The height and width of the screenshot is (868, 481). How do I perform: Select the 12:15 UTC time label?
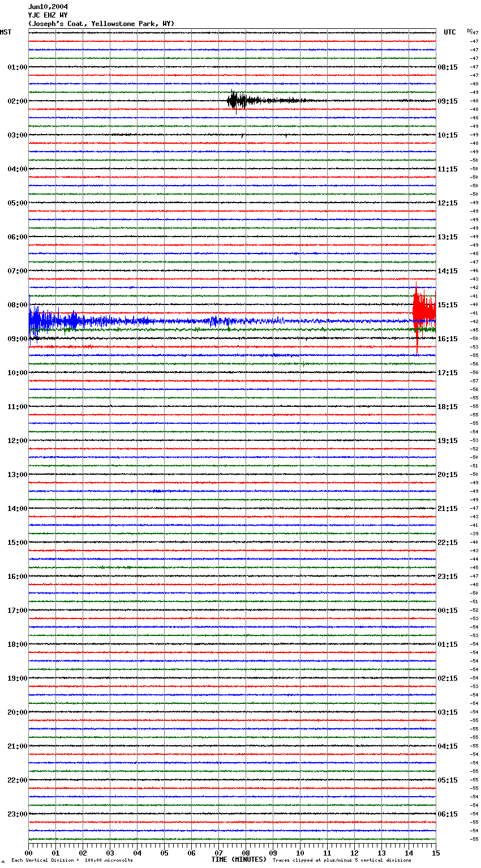coord(448,203)
